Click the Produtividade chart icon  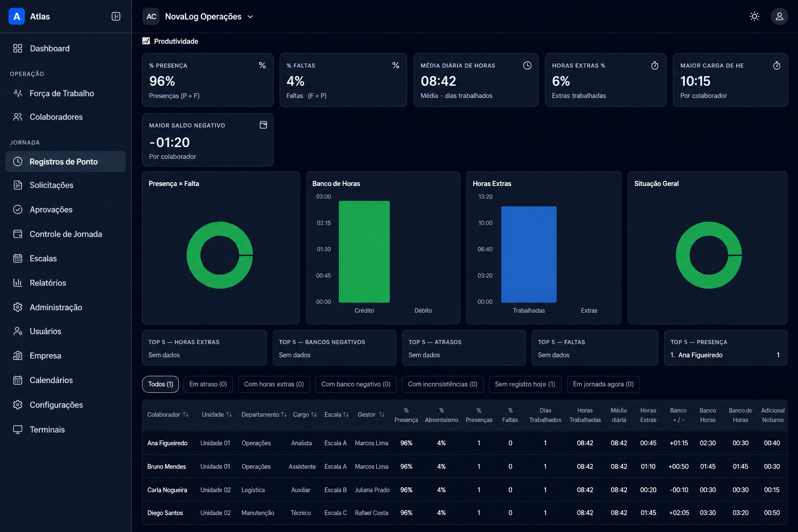coord(146,41)
